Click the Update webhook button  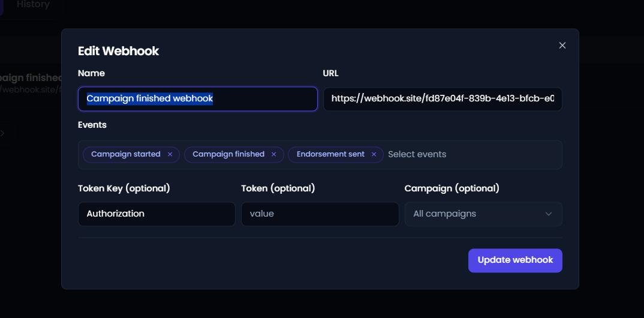coord(515,260)
